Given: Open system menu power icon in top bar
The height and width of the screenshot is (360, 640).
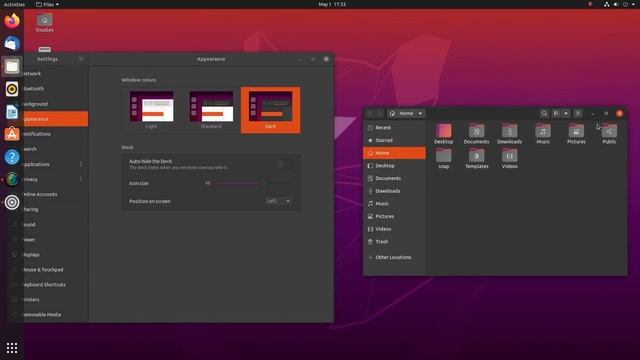Looking at the screenshot, I should (626, 4).
